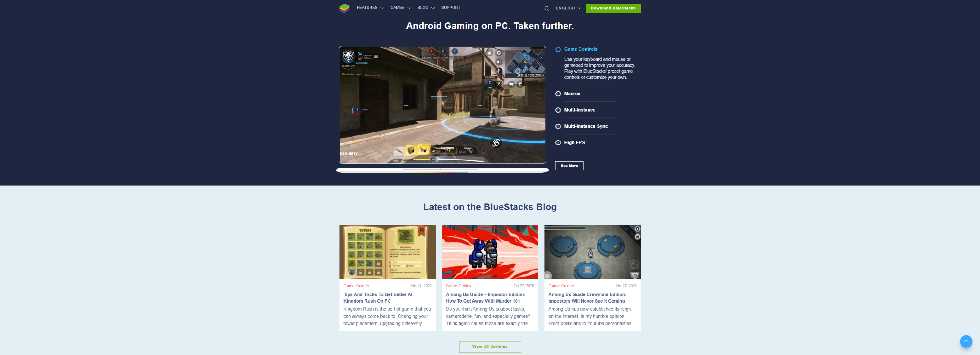Click the Multi-Instance feature icon
This screenshot has height=355, width=980.
[x=557, y=110]
